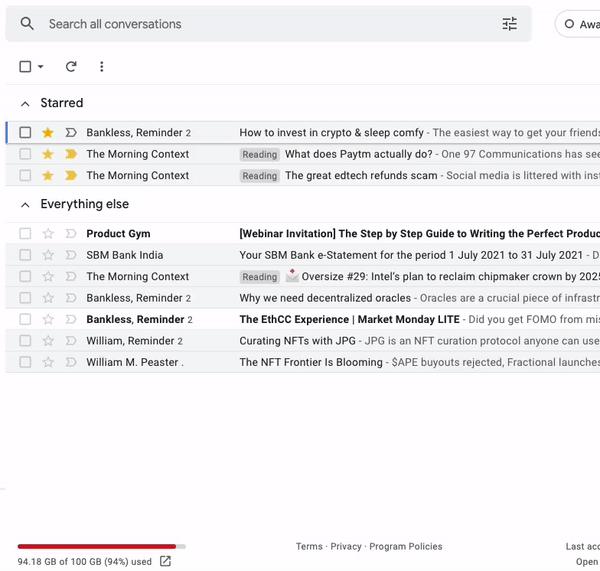Viewport: 600px width, 571px height.
Task: Mark the EthCC Experience email as important
Action: click(x=71, y=319)
